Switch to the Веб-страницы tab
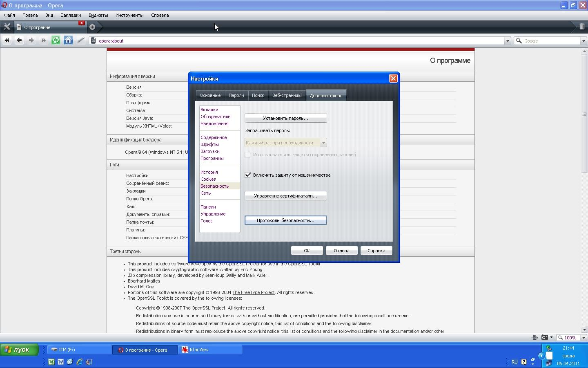 287,95
